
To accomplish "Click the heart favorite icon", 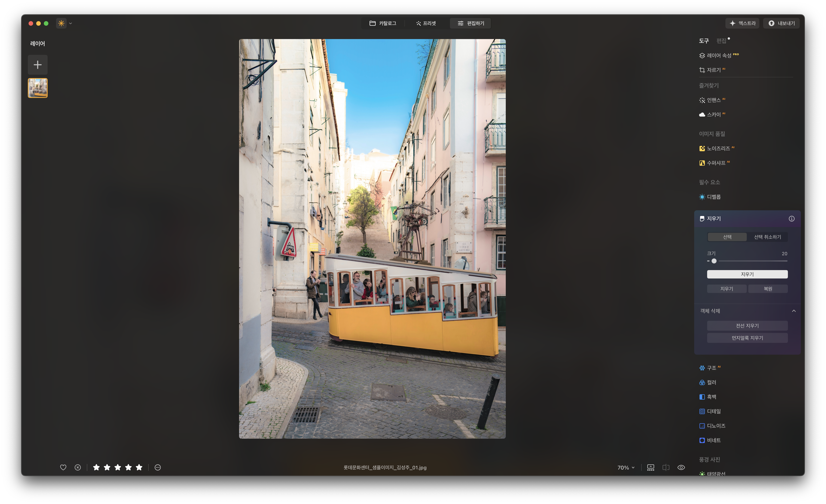I will tap(63, 467).
